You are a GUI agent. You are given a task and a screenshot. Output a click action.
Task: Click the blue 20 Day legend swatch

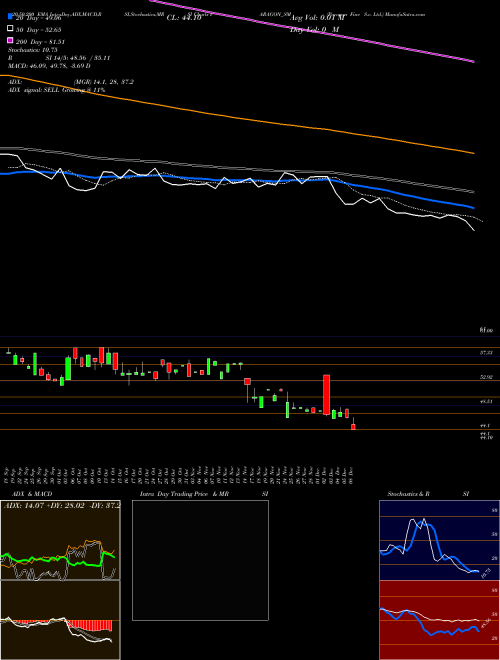(10, 17)
